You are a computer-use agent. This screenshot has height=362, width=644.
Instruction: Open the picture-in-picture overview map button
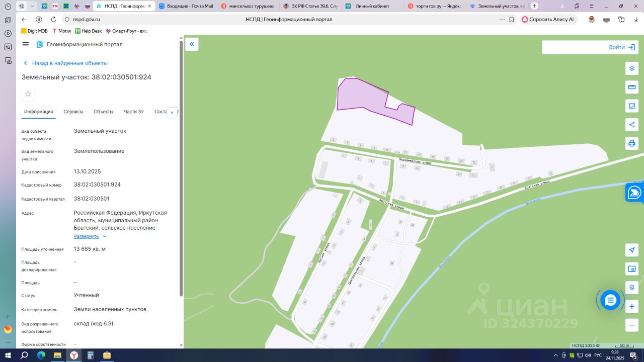[x=632, y=268]
